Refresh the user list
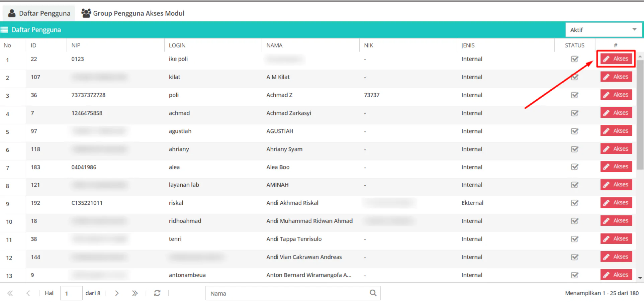644x304 pixels. coord(157,293)
